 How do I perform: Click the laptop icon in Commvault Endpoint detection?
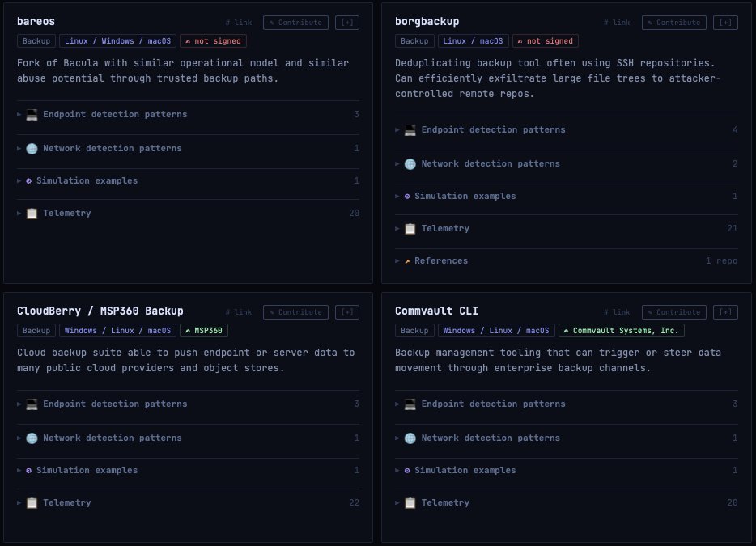pyautogui.click(x=410, y=404)
